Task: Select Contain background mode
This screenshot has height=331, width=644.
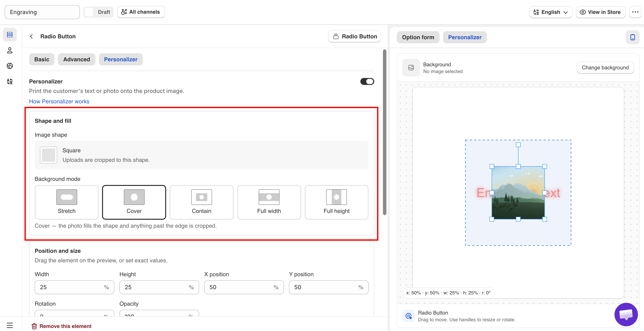Action: pos(201,202)
